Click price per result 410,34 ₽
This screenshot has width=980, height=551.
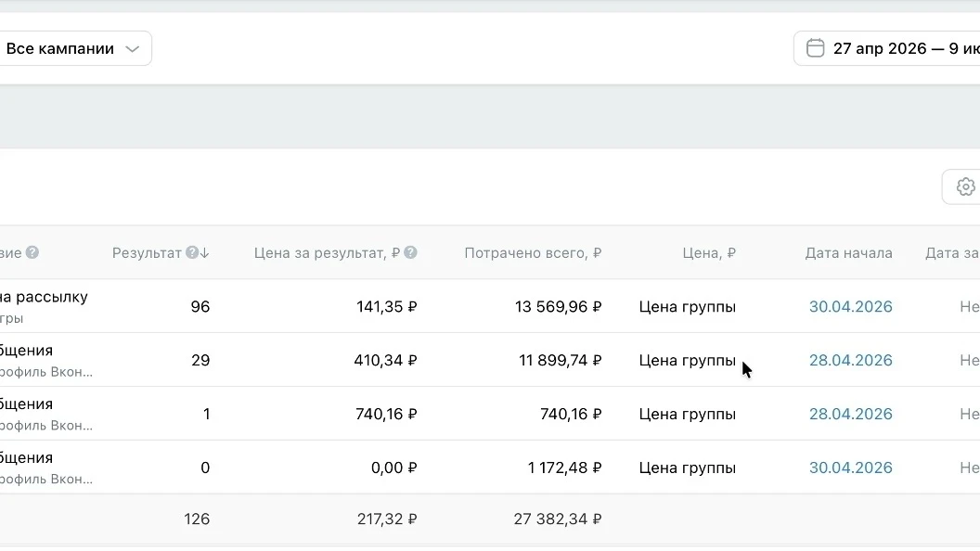tap(385, 361)
